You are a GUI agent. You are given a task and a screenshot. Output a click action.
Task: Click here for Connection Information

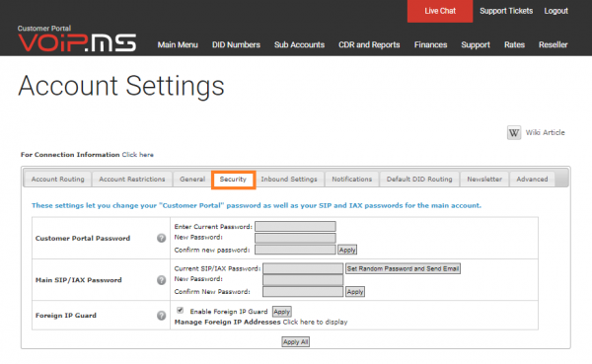138,155
